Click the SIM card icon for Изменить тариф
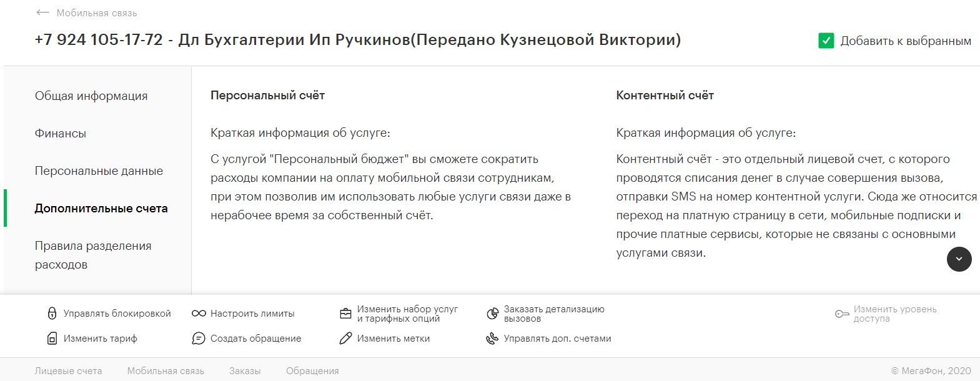 [x=52, y=339]
